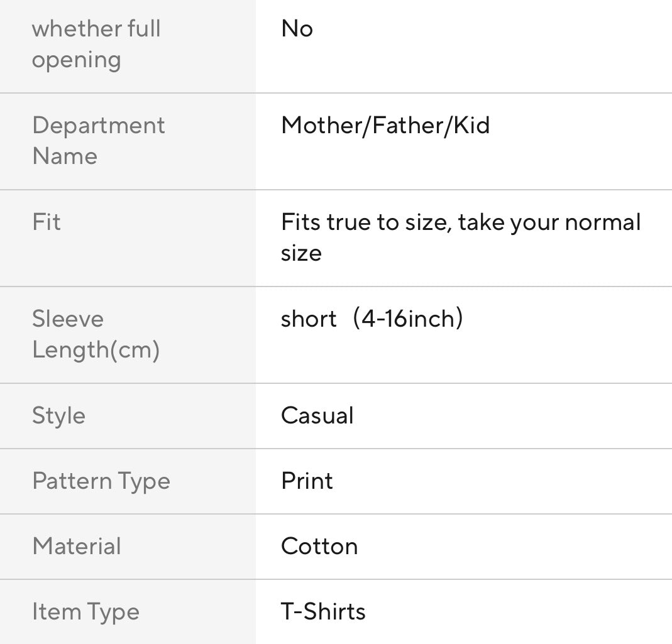The height and width of the screenshot is (644, 672).
Task: Select the 'Cotton' material value
Action: [319, 547]
